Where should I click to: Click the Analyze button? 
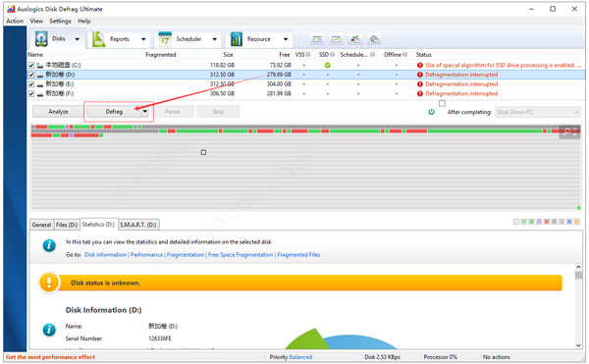point(58,112)
